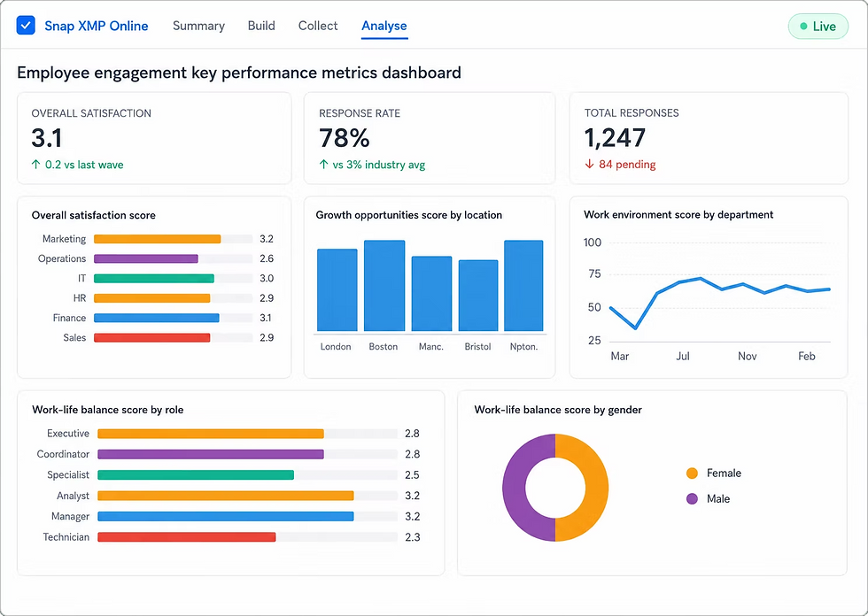Click the Operations satisfaction bar
Image resolution: width=868 pixels, height=616 pixels.
point(145,258)
